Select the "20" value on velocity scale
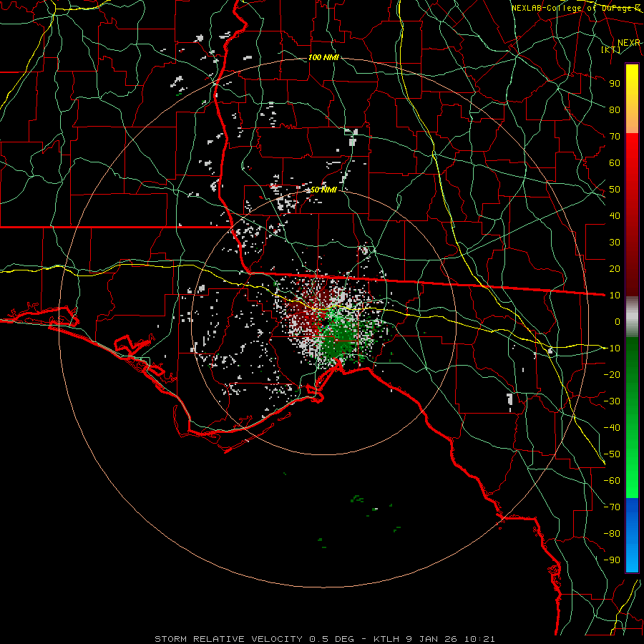The height and width of the screenshot is (644, 644). [615, 268]
